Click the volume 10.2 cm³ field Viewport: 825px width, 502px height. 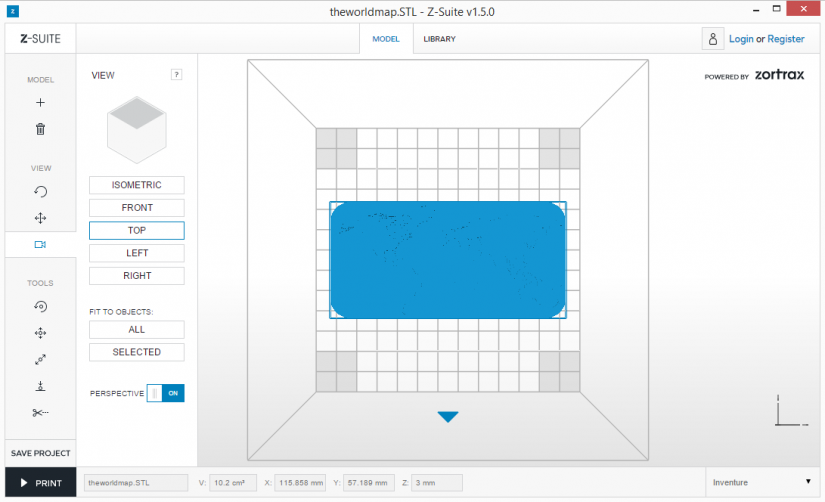233,483
